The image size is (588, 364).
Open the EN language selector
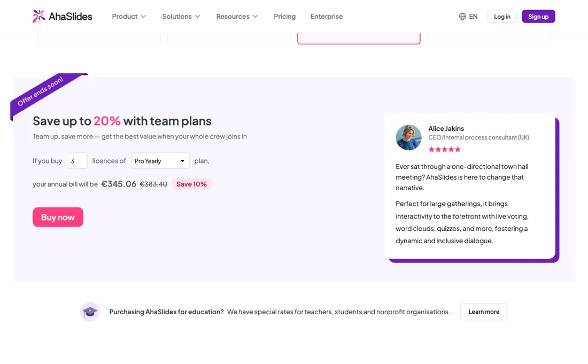(468, 16)
